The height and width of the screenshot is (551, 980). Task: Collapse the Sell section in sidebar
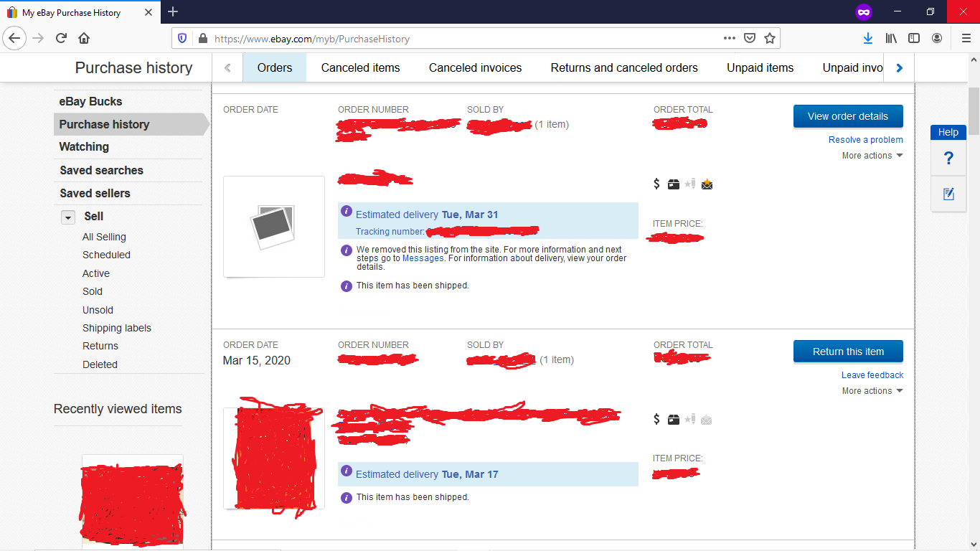pos(68,217)
